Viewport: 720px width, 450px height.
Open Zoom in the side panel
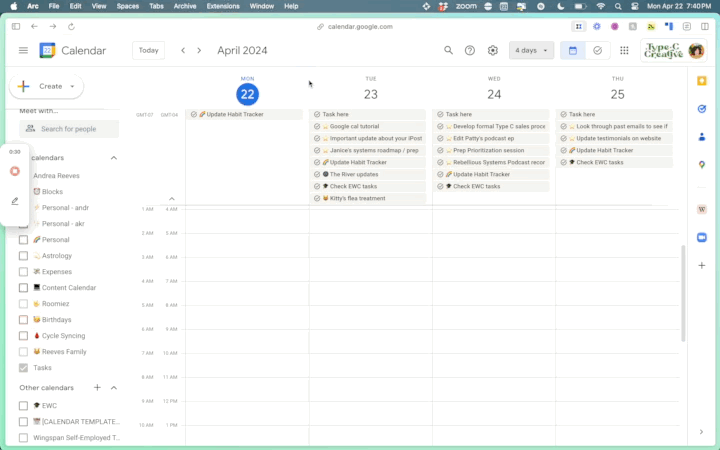(x=702, y=236)
